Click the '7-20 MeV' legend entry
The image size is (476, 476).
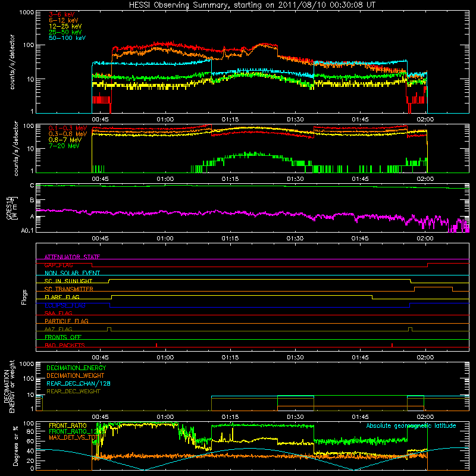64,146
